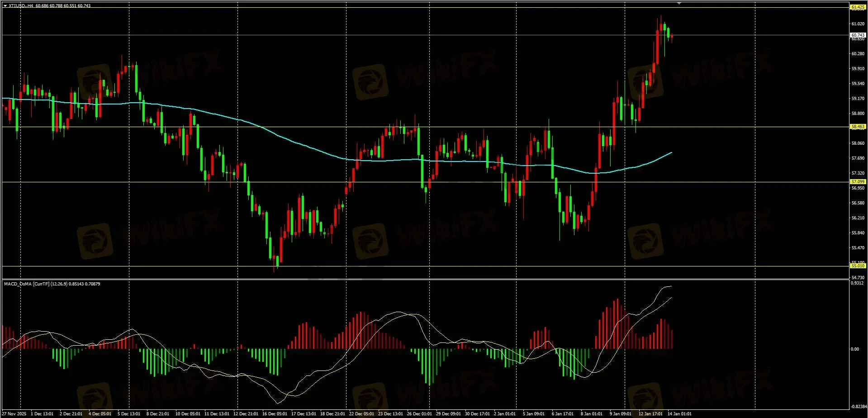Click the 56.210 value on price scale
868x418 pixels.
(x=858, y=218)
